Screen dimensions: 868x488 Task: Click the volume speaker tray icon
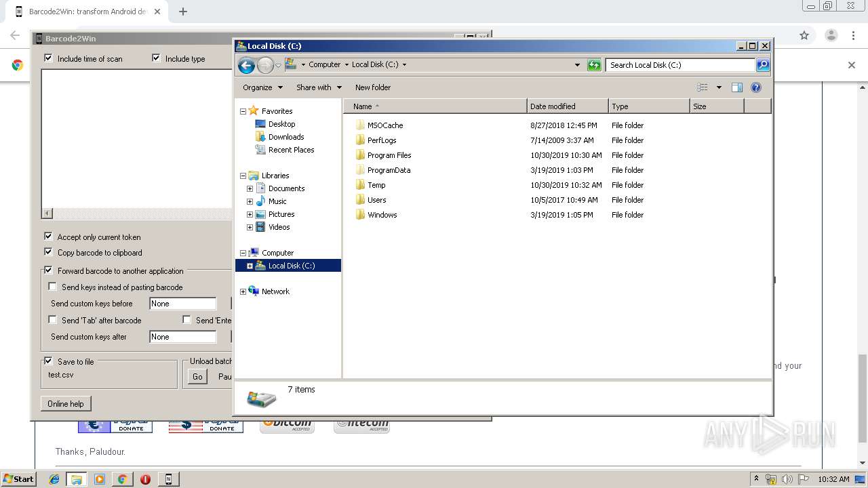click(x=787, y=479)
